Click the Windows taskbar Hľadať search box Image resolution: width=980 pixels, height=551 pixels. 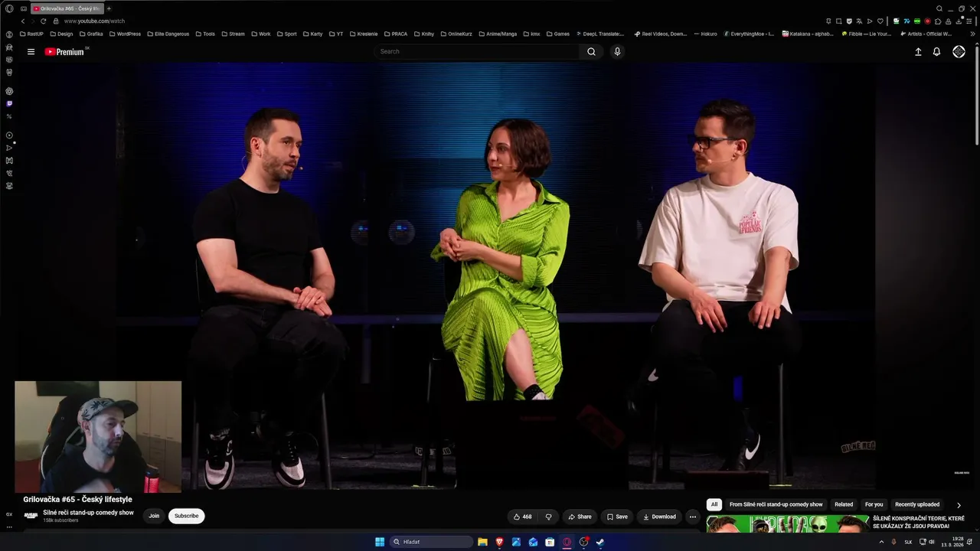[x=432, y=542]
